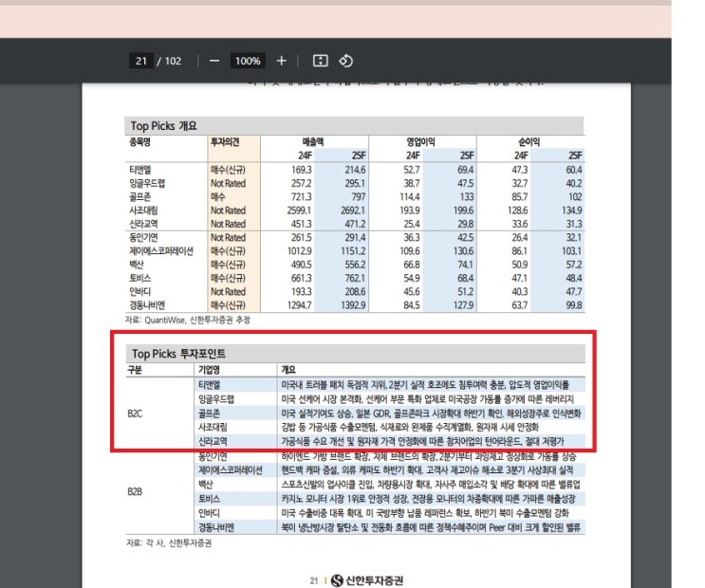The height and width of the screenshot is (588, 705).
Task: Click 티앤엘 in the investment points table
Action: (209, 385)
